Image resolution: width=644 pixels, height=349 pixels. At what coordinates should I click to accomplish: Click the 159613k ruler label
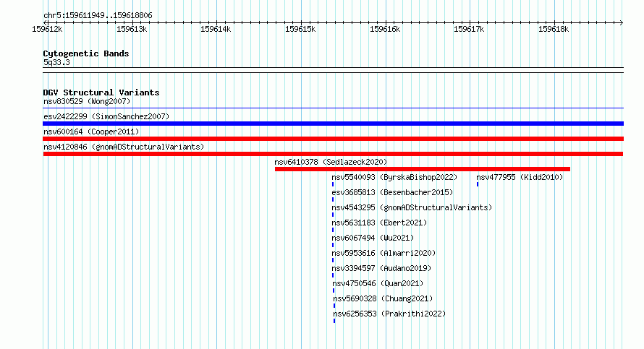point(132,29)
